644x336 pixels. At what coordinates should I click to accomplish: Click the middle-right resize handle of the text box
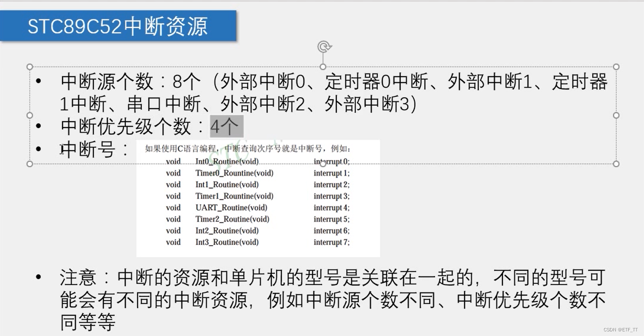pyautogui.click(x=616, y=115)
